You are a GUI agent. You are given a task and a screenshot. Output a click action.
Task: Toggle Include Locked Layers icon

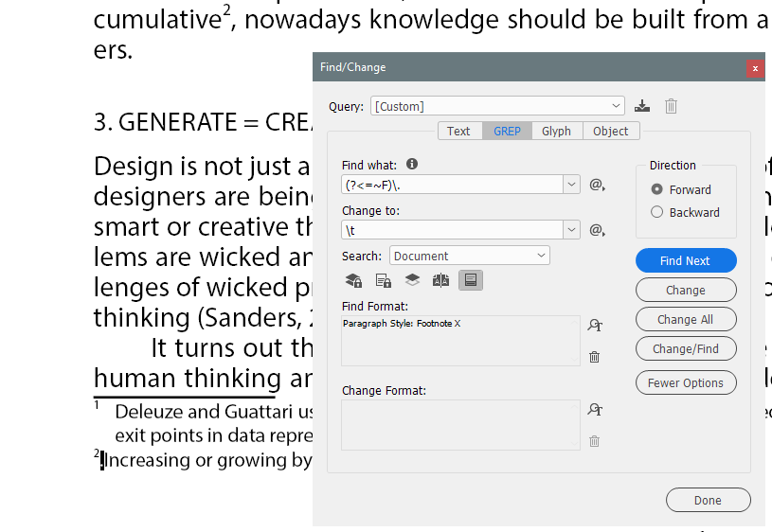tap(353, 280)
